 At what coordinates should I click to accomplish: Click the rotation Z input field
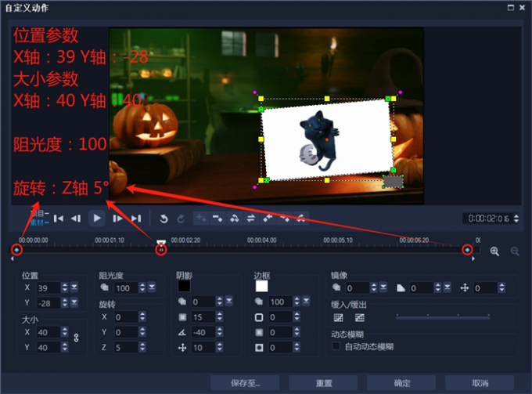125,347
